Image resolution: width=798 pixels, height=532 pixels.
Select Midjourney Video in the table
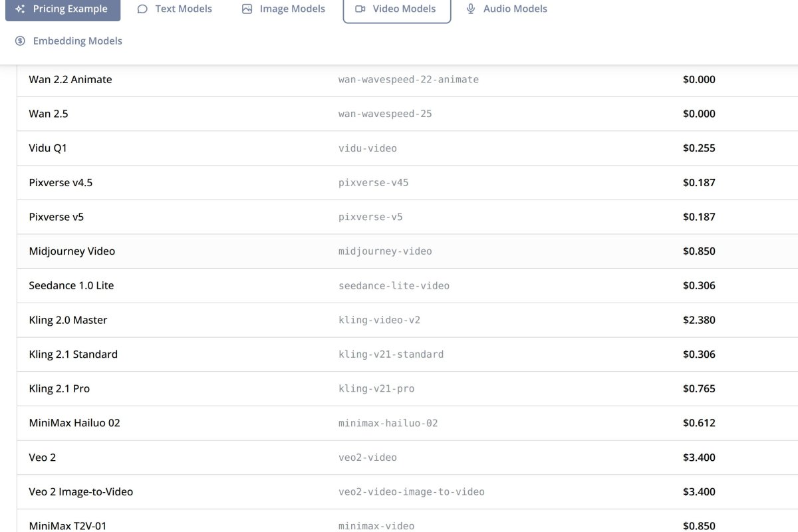[72, 251]
